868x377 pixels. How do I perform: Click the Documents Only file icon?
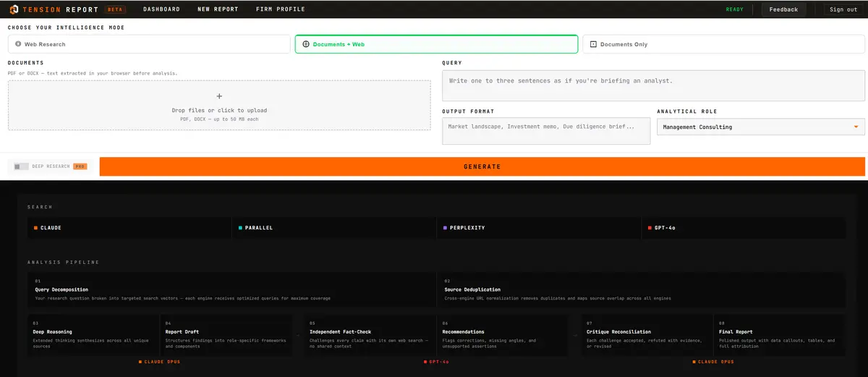[x=593, y=44]
